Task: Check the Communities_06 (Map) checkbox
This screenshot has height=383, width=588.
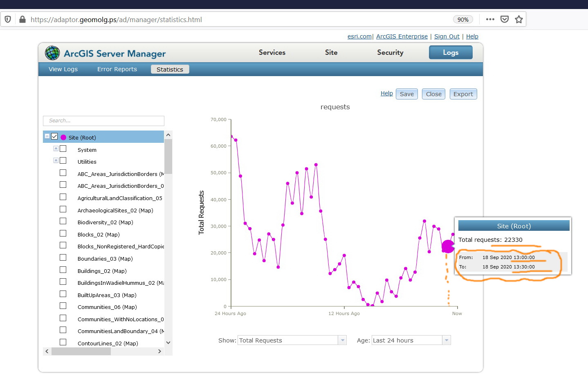Action: 63,306
